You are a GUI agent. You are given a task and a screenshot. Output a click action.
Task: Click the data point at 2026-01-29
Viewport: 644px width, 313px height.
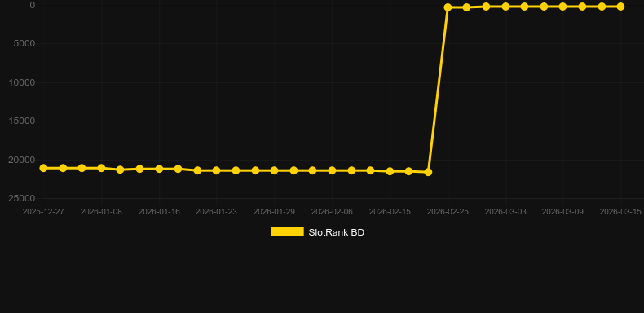(274, 170)
